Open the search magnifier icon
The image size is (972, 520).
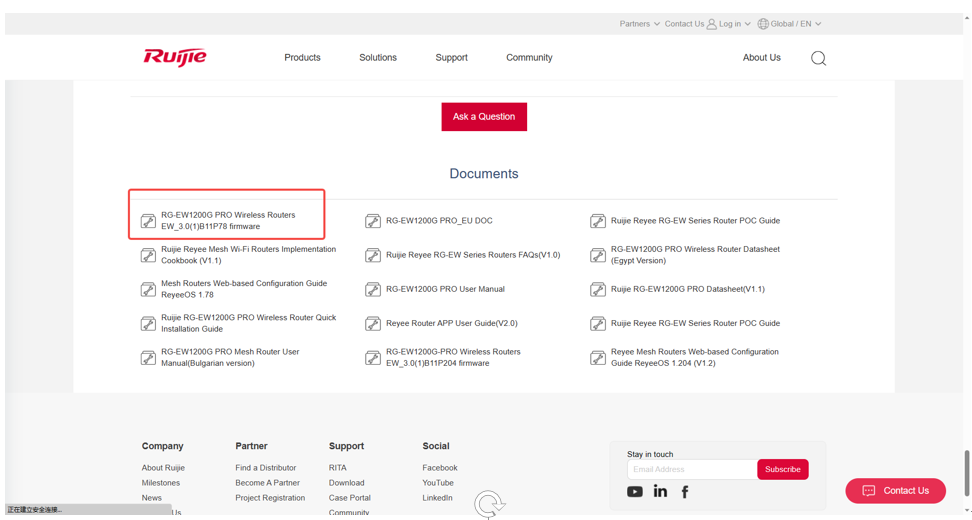click(818, 58)
